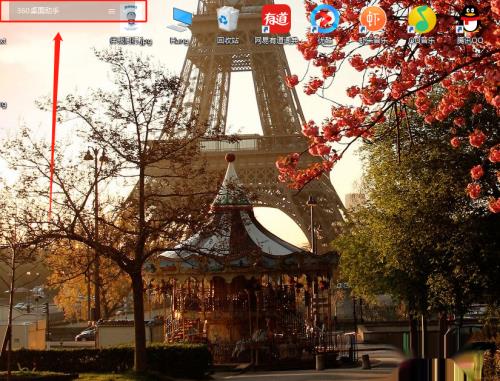The image size is (500, 381).
Task: Select the computer monitor desktop icon
Action: (180, 19)
